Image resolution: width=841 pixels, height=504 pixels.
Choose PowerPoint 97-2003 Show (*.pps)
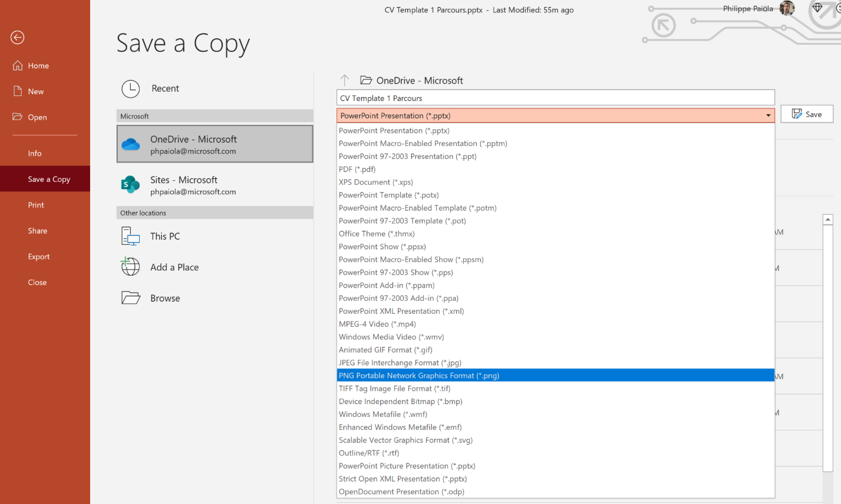(555, 273)
